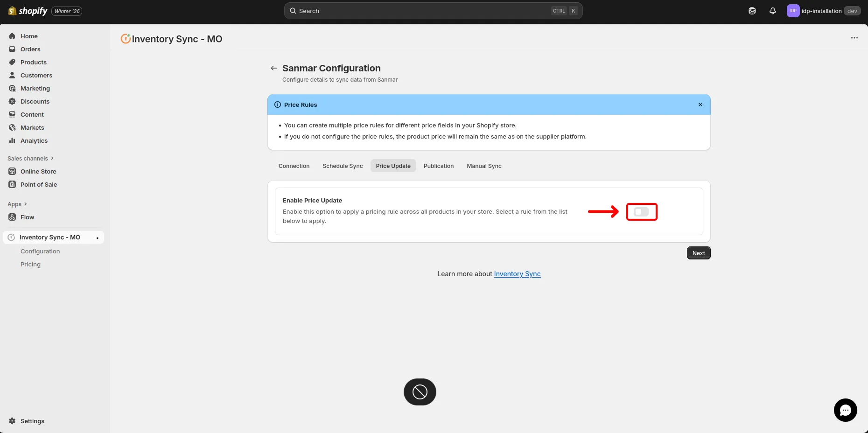Viewport: 868px width, 433px height.
Task: Open the more actions menu
Action: click(x=854, y=38)
